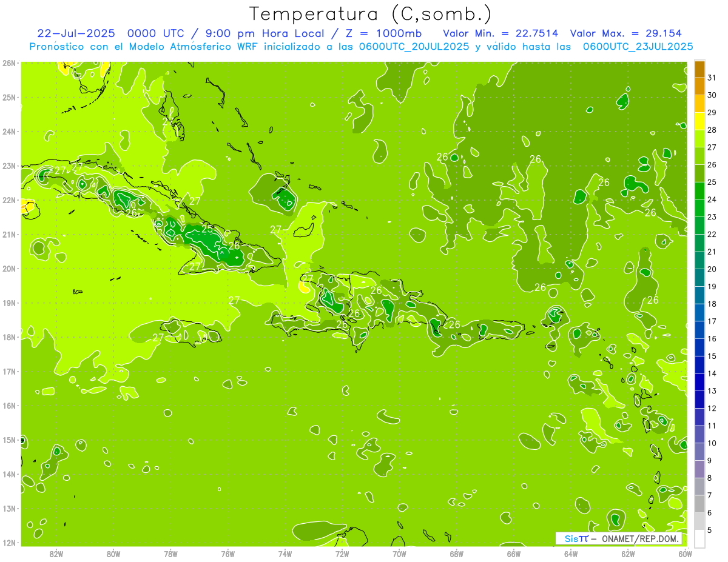Click the 66W longitude axis label
Screen dimensions: 728x562
pyautogui.click(x=514, y=553)
